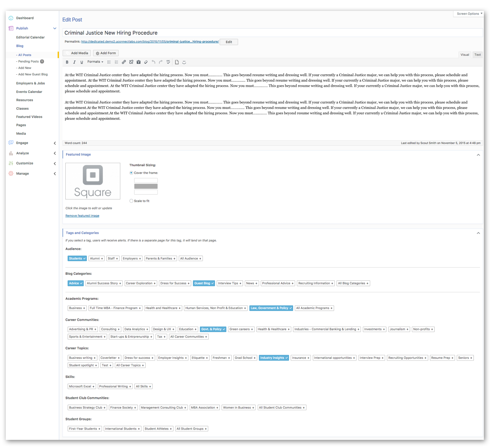
Task: Click the Square featured image thumbnail
Action: click(x=93, y=181)
